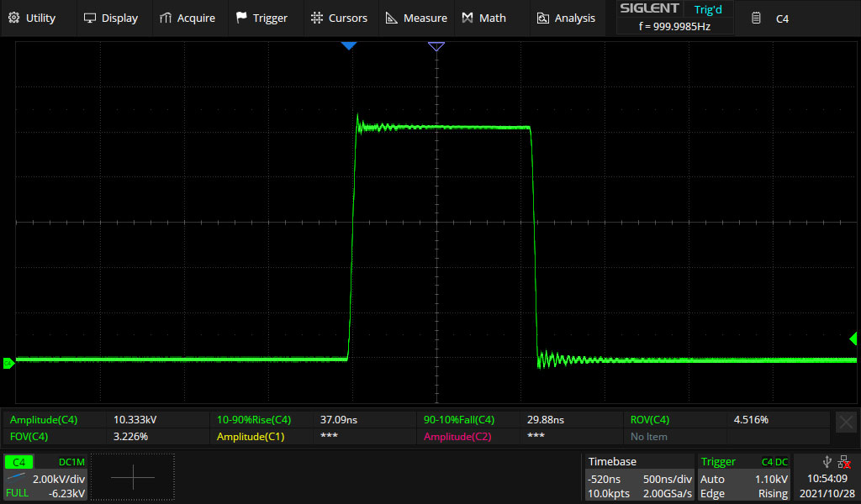Close the measurement panel with X
Viewport: 861px width, 504px height.
coord(846,423)
